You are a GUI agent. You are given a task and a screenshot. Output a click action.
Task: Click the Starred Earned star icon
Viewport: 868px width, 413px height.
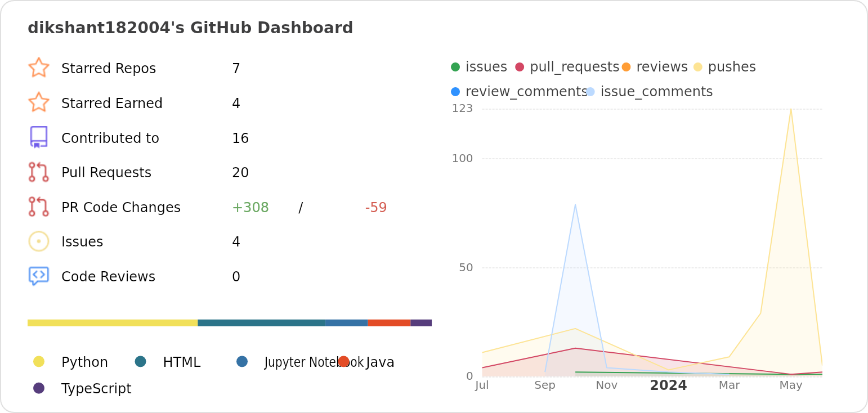pos(39,102)
